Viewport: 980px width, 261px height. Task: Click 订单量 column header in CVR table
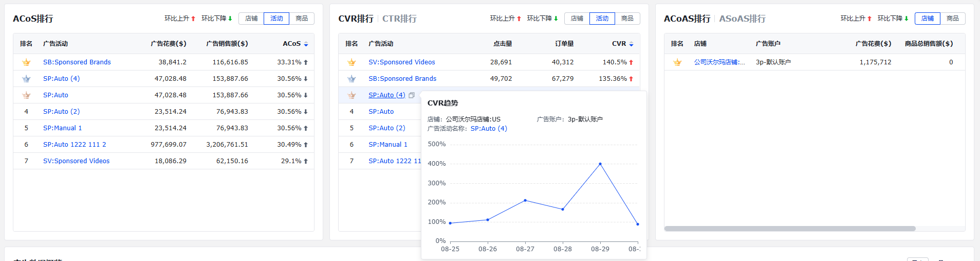point(564,44)
